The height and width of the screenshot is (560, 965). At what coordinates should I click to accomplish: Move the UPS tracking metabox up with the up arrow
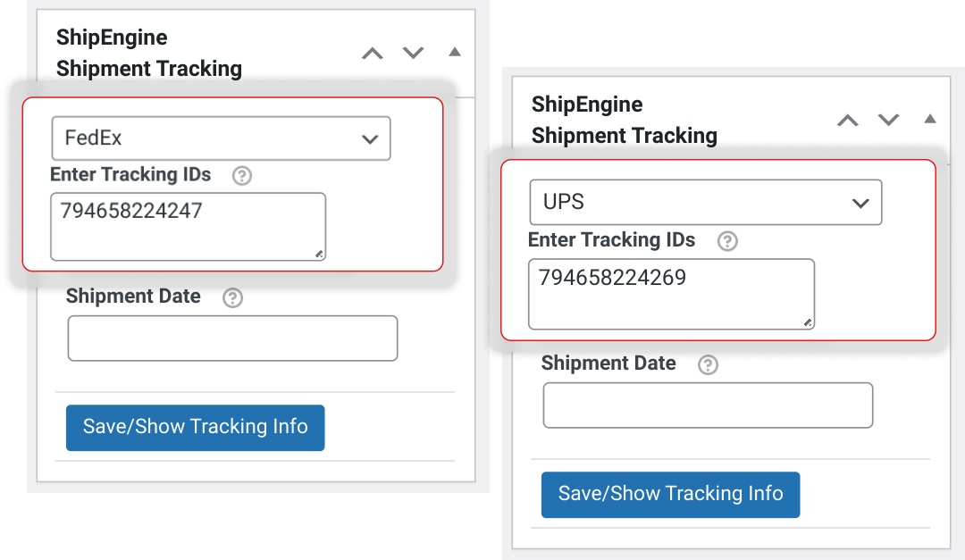tap(847, 121)
